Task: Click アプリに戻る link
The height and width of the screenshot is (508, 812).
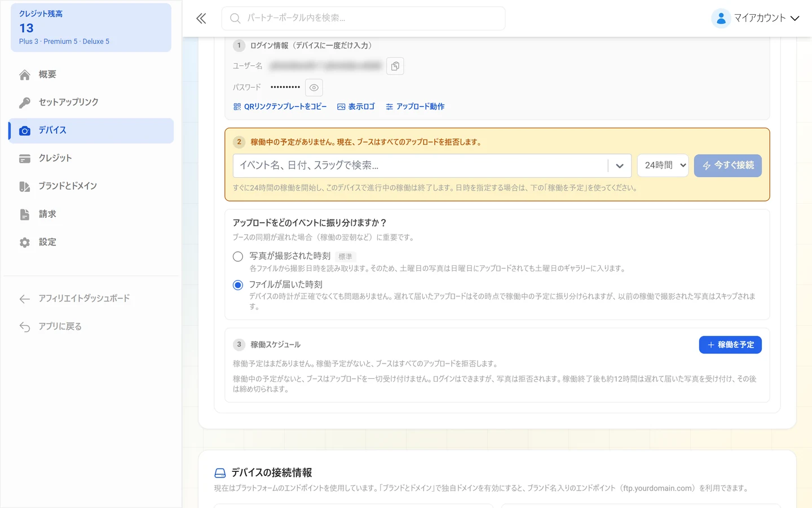Action: click(x=91, y=326)
